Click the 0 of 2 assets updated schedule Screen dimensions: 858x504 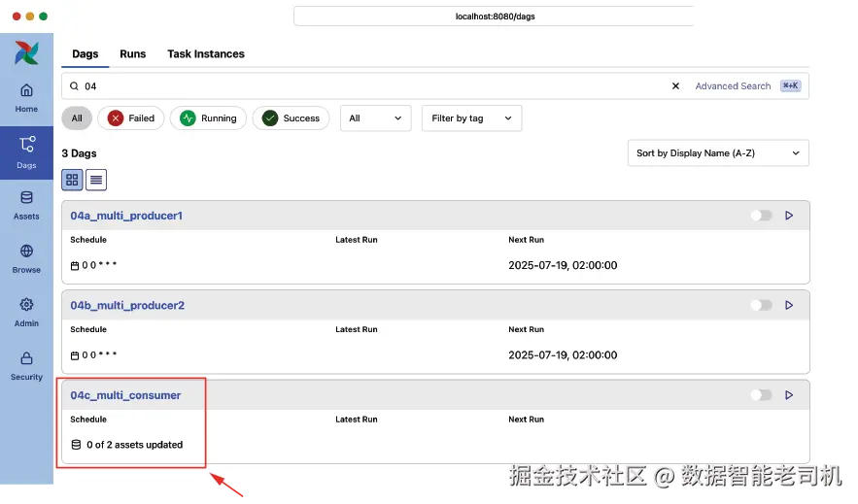pyautogui.click(x=135, y=445)
